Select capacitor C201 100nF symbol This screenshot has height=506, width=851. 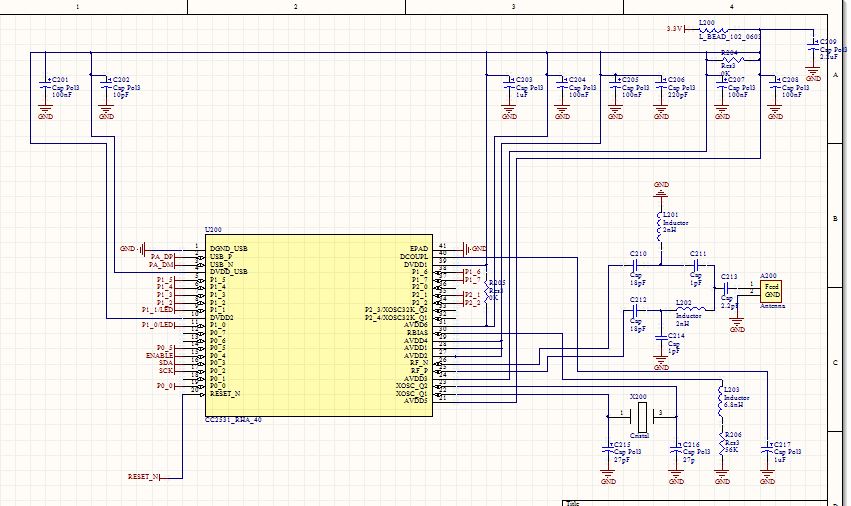tap(46, 87)
